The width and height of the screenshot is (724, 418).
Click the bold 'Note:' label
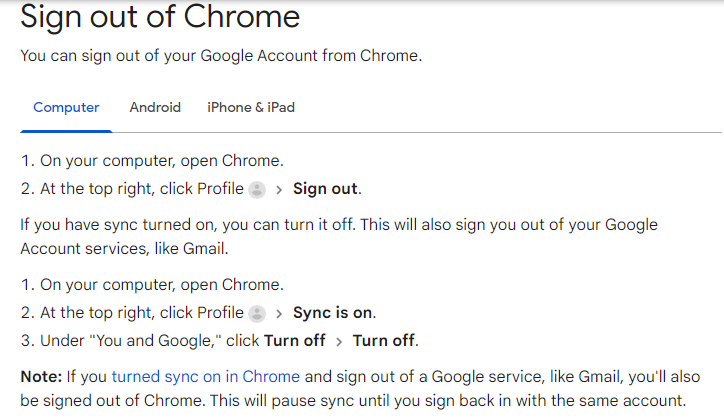click(41, 377)
